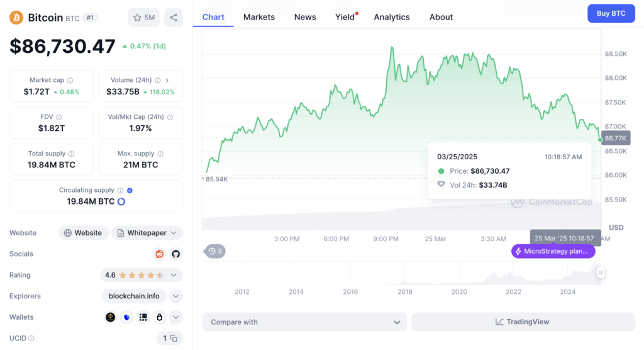644x350 pixels.
Task: Open the Reddit social icon
Action: (x=159, y=254)
